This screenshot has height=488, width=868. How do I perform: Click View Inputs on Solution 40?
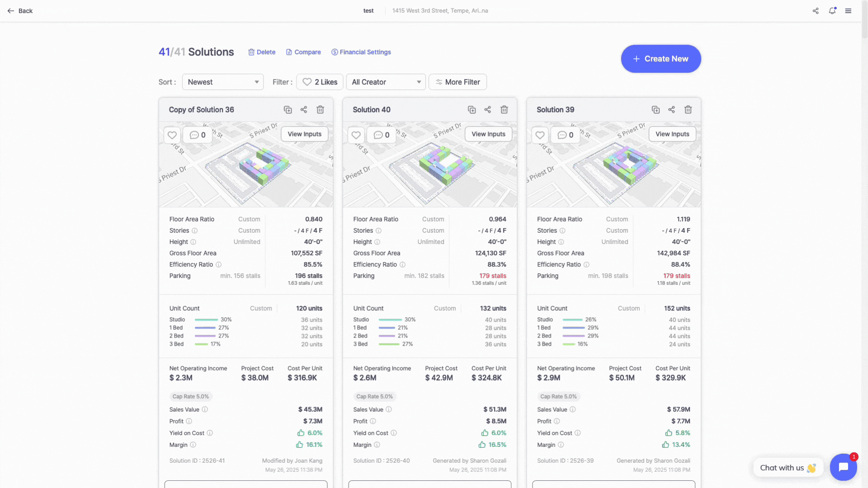488,134
